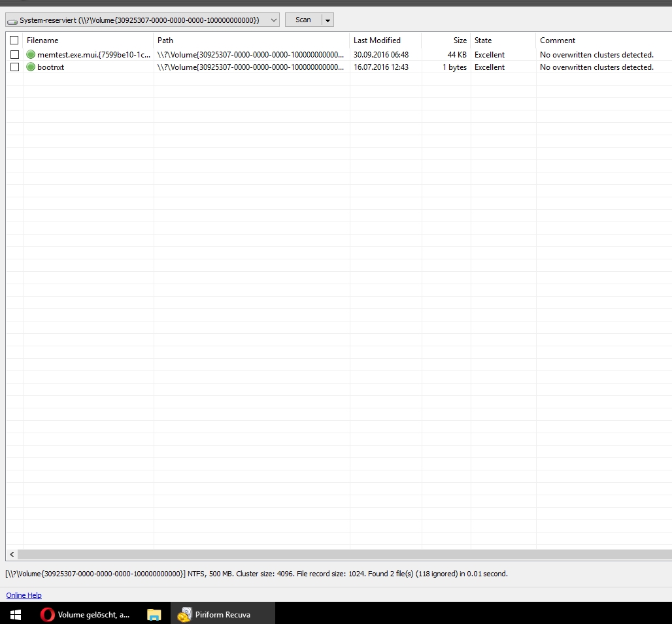Switch to Opera window 'Volume gelöscht'
The image size is (672, 624).
click(86, 615)
